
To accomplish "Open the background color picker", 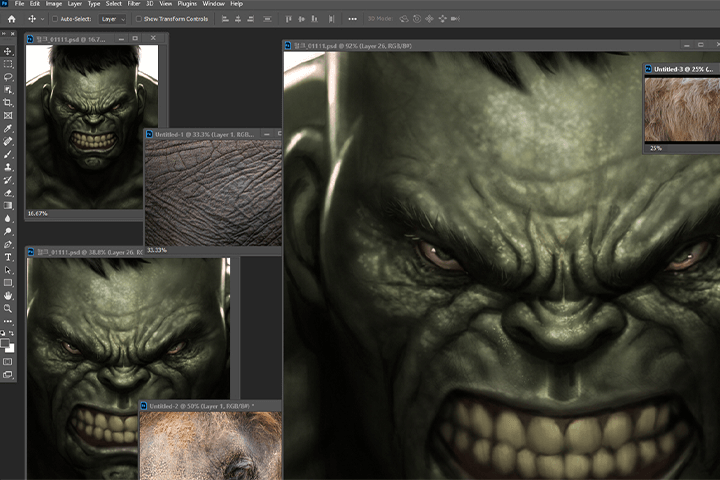I will (x=11, y=349).
